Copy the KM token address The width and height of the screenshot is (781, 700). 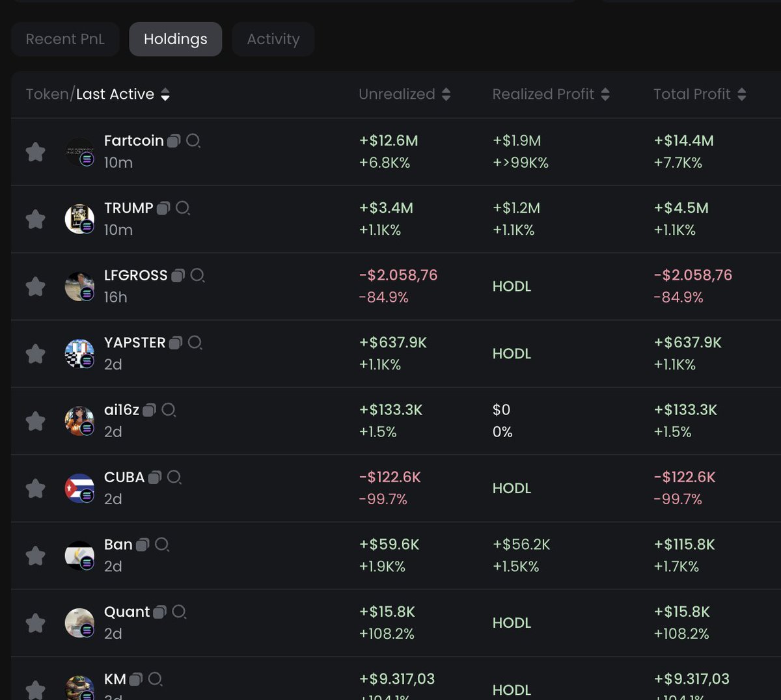tap(135, 679)
